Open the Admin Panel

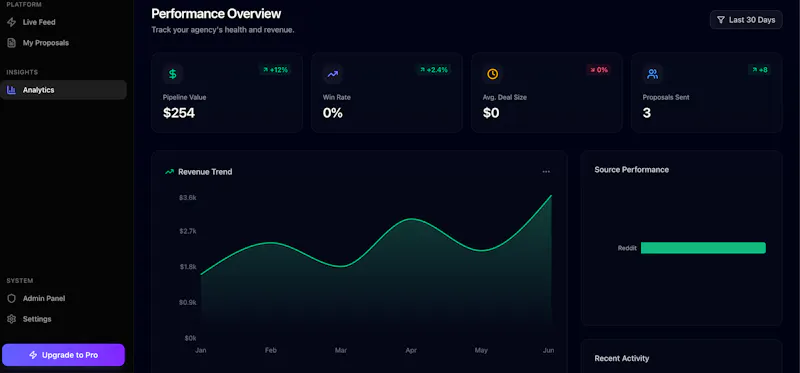pos(63,299)
